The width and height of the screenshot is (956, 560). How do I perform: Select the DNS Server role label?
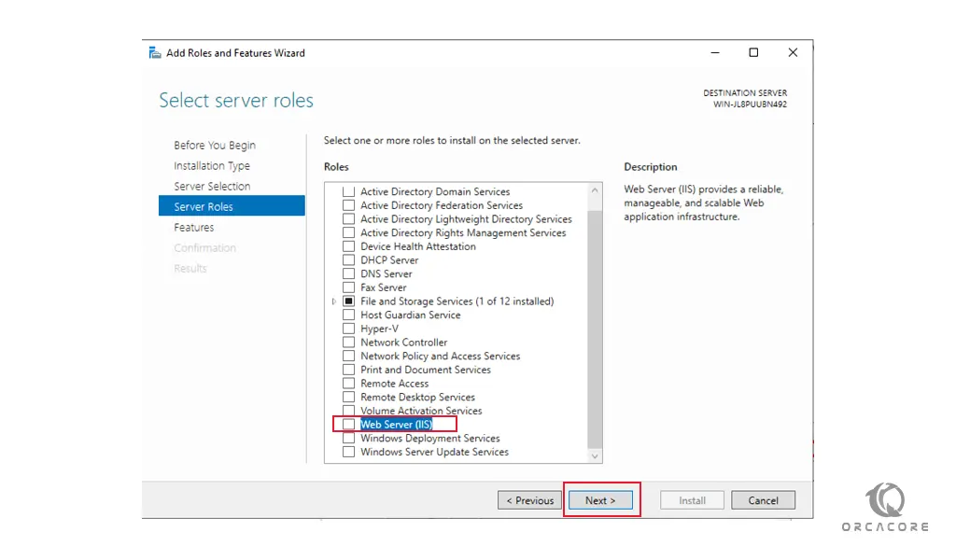[x=386, y=273]
